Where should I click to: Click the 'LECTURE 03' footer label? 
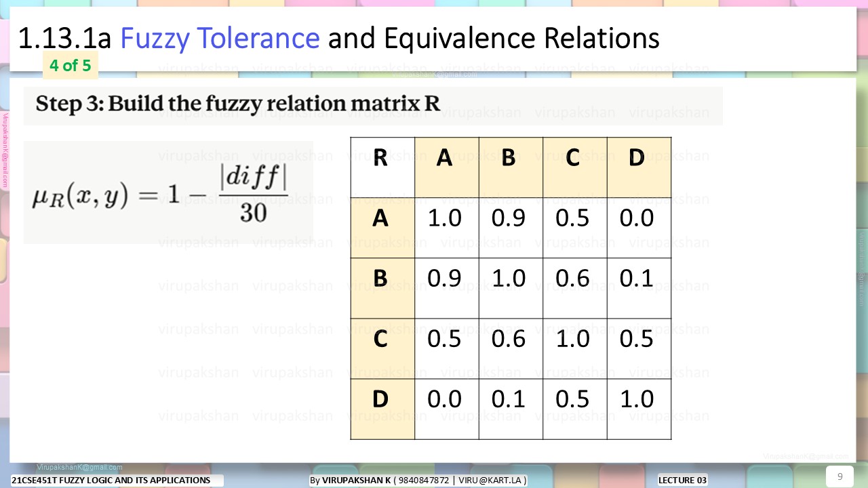(x=683, y=481)
